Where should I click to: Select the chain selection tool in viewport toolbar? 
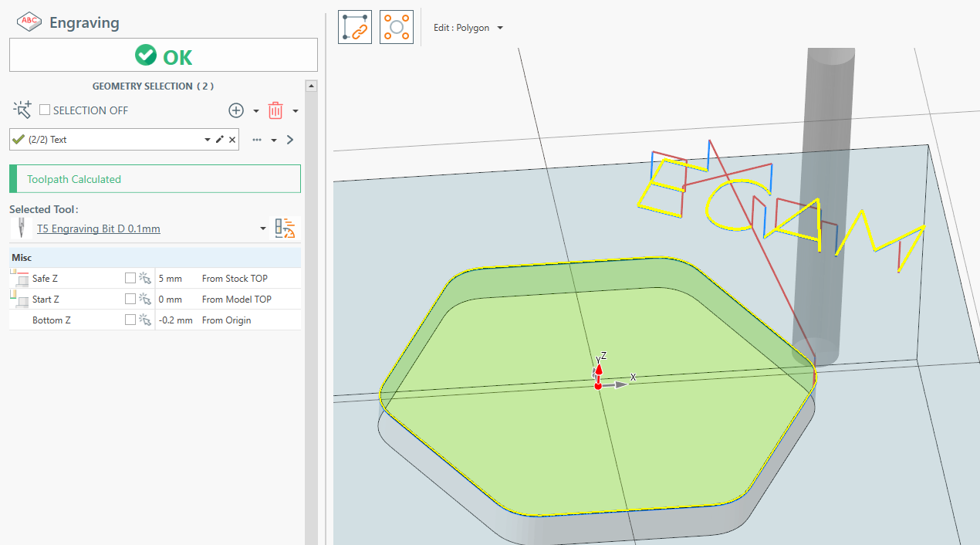coord(355,27)
